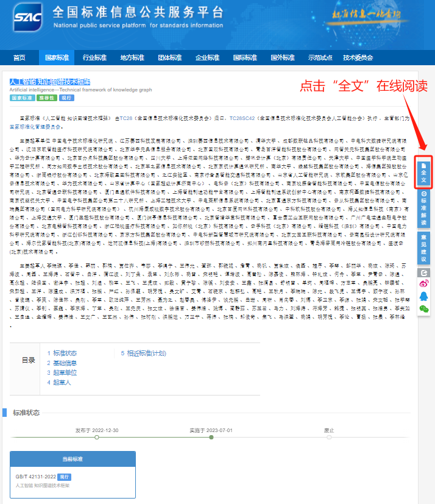Screen dimensions: 435x504
Task: Open the 技术委员会 navigation tab
Action: (x=358, y=58)
